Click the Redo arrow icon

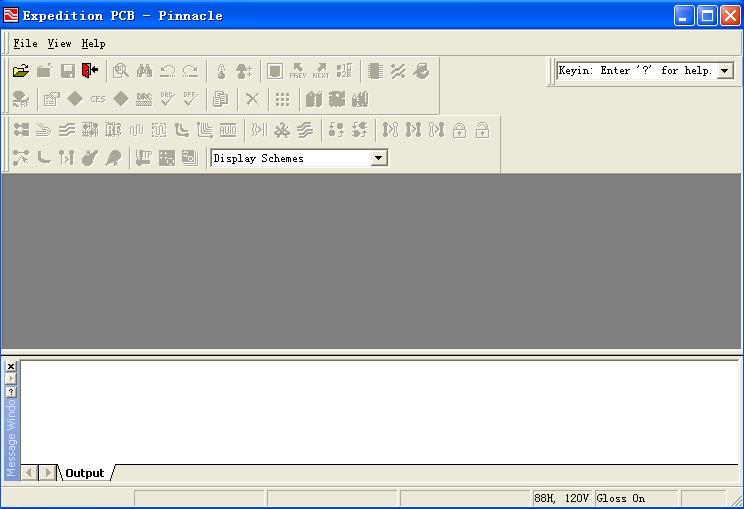click(x=191, y=71)
